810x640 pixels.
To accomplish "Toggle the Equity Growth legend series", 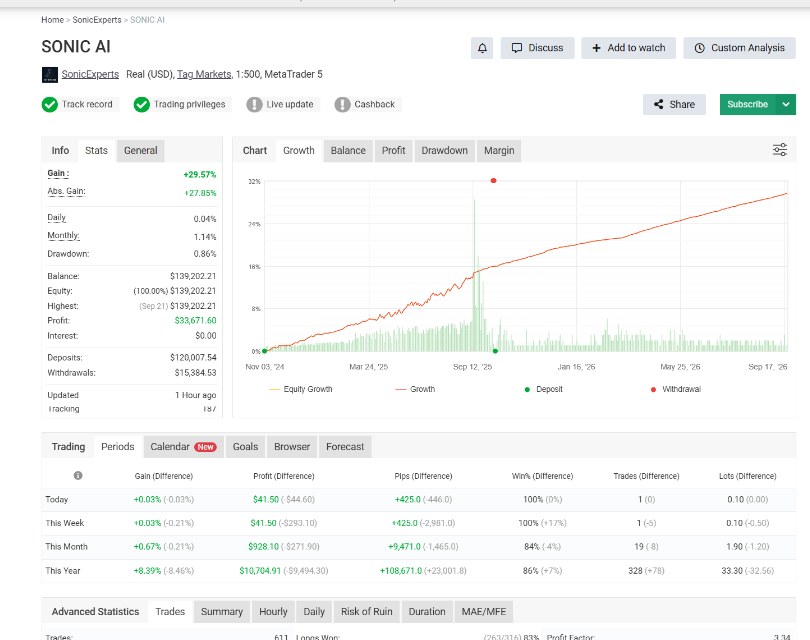I will point(301,389).
